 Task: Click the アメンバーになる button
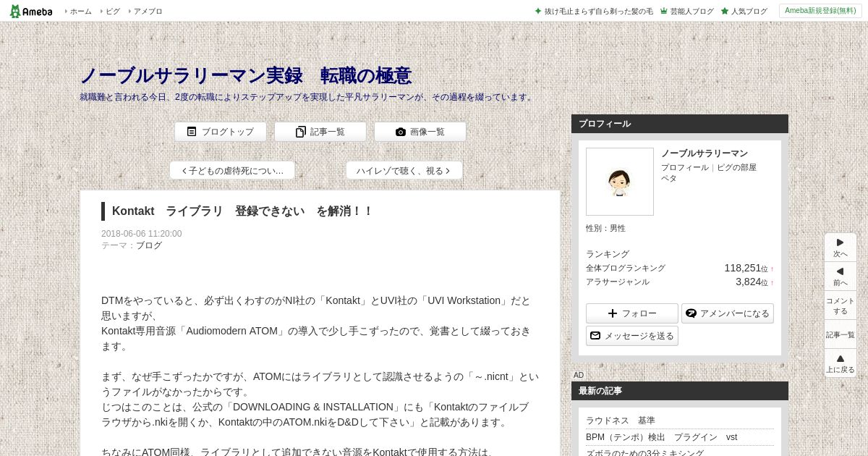pyautogui.click(x=728, y=313)
